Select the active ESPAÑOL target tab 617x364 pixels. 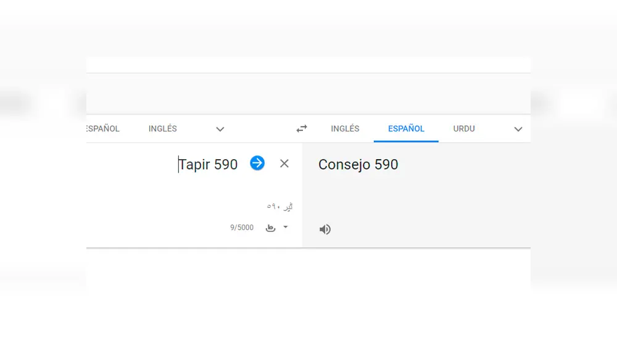coord(405,128)
